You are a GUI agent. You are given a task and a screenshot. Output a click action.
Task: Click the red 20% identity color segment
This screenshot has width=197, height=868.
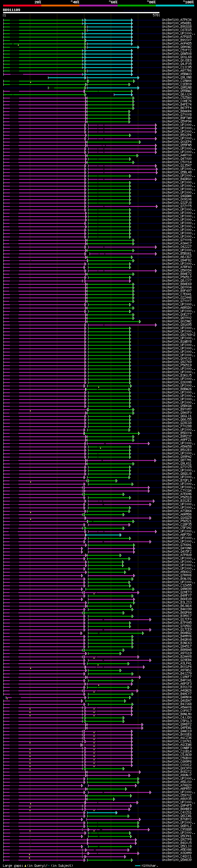point(22,6)
